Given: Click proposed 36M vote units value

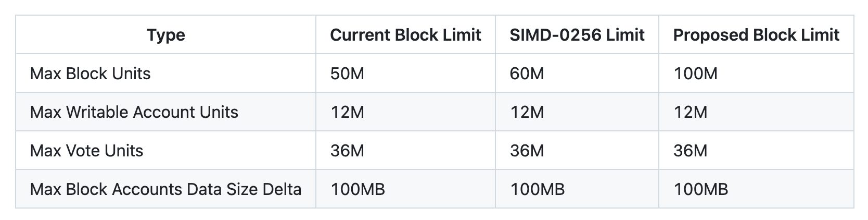Looking at the screenshot, I should click(691, 151).
